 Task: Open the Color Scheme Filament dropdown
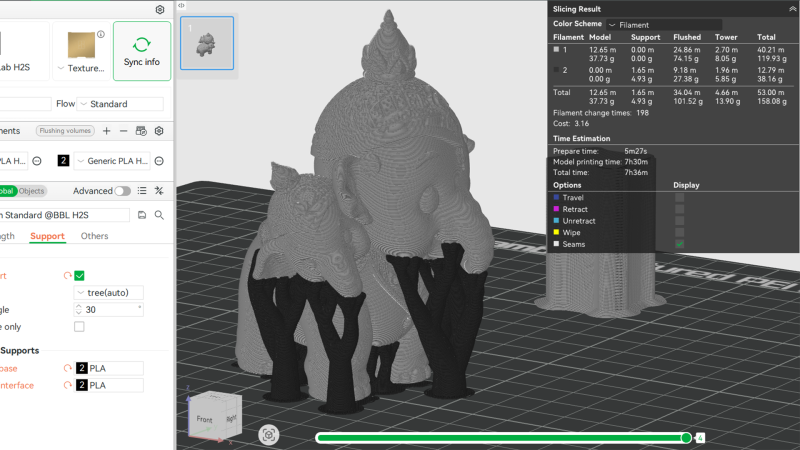point(664,24)
